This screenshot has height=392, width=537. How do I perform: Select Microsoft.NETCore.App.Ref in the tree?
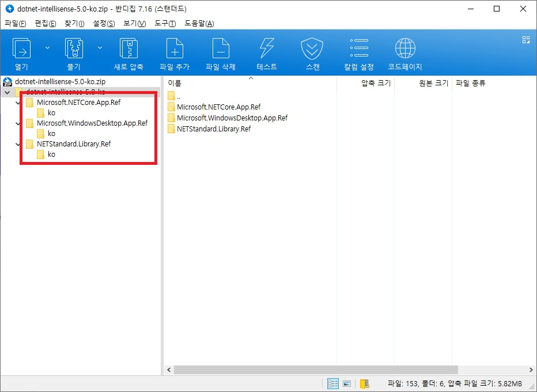78,103
